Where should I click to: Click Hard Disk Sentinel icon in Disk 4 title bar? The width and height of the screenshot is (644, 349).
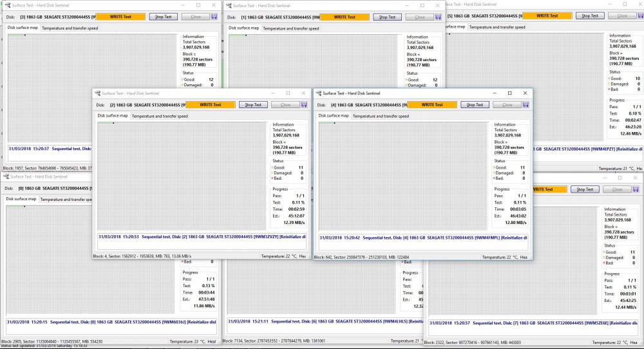318,93
